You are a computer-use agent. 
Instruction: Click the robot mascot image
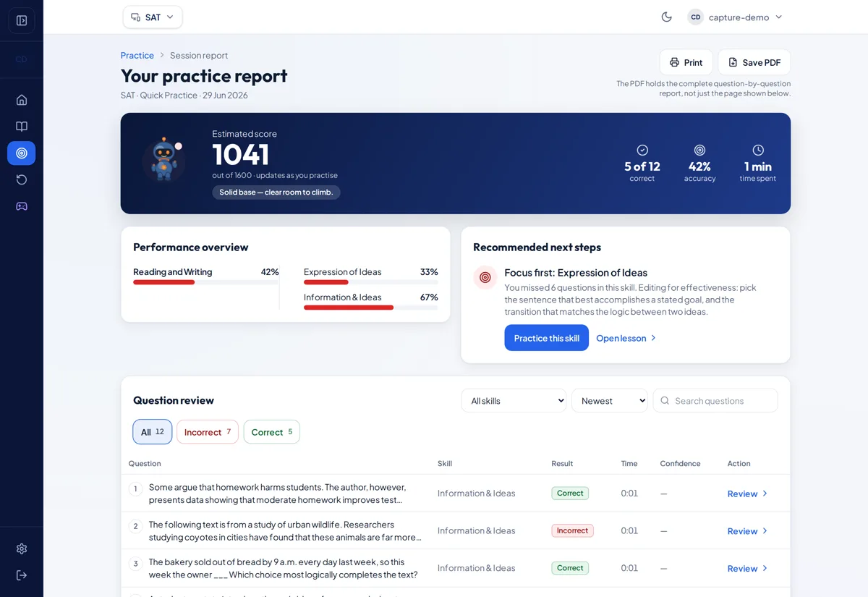pyautogui.click(x=163, y=158)
